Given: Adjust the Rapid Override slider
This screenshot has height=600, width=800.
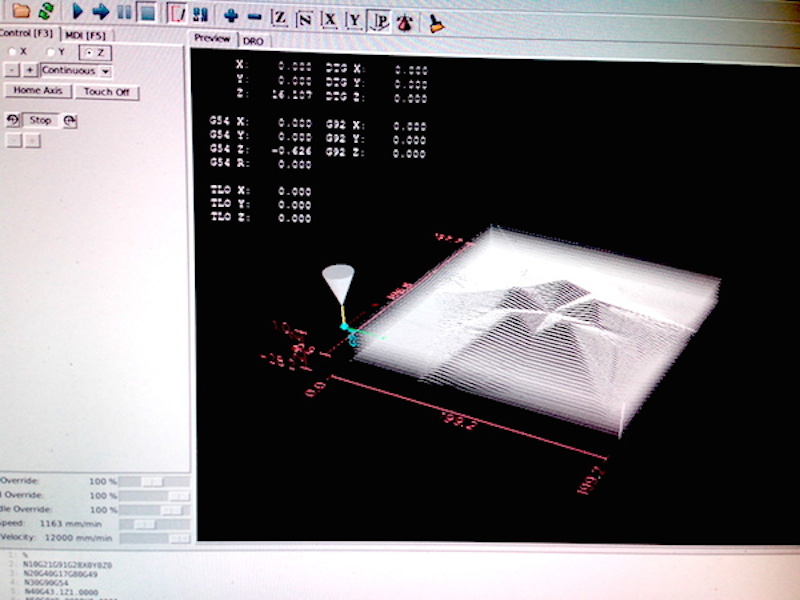Looking at the screenshot, I should click(x=154, y=496).
